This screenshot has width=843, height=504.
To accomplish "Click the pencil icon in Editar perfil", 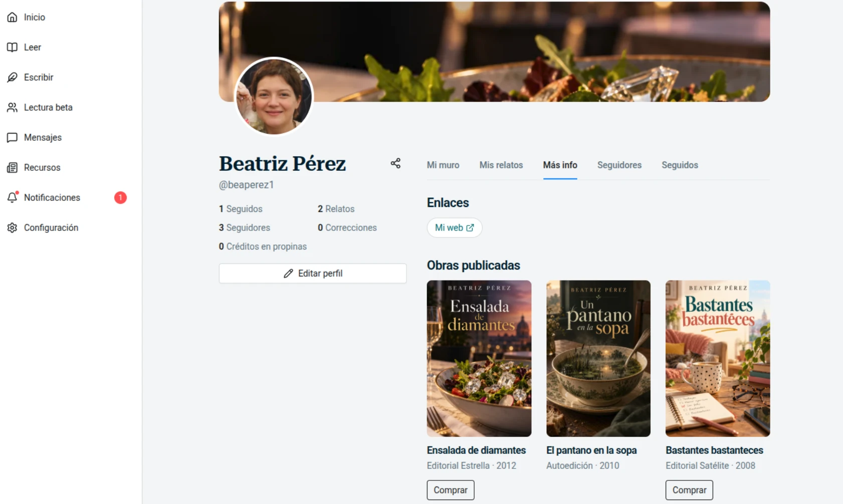I will (288, 273).
